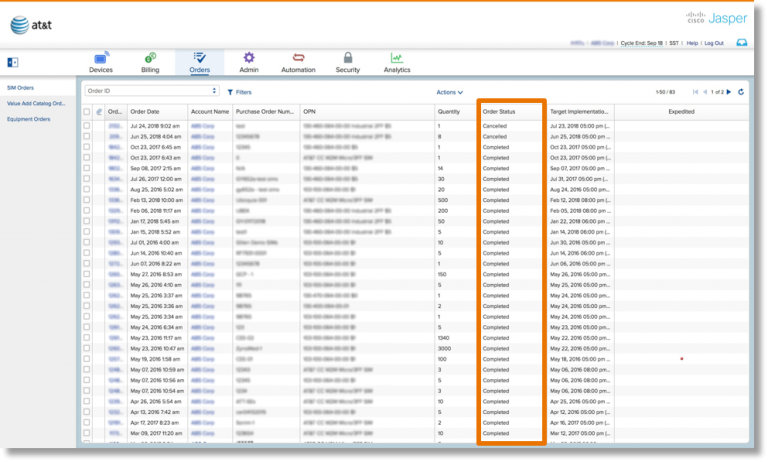Click date Apr 26, 2016 5:54 am
Viewport: 768px width, 462px height.
pyautogui.click(x=155, y=402)
